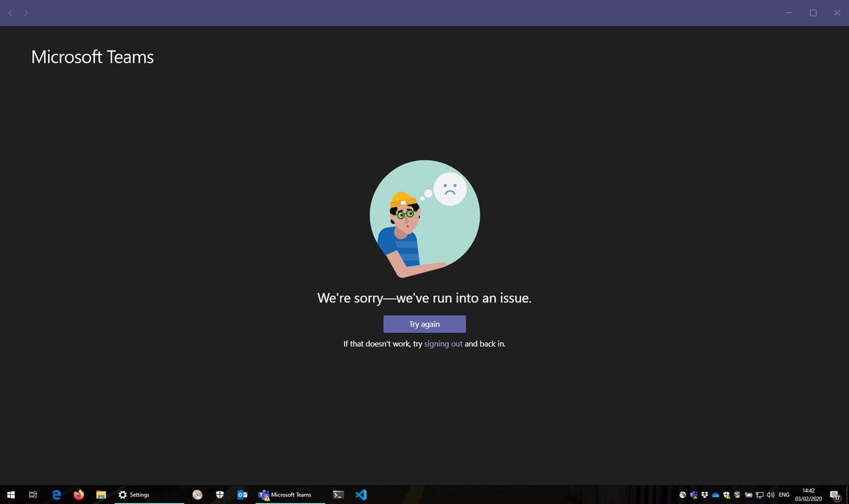The width and height of the screenshot is (849, 504).
Task: Check battery status icon in tray
Action: coord(749,495)
